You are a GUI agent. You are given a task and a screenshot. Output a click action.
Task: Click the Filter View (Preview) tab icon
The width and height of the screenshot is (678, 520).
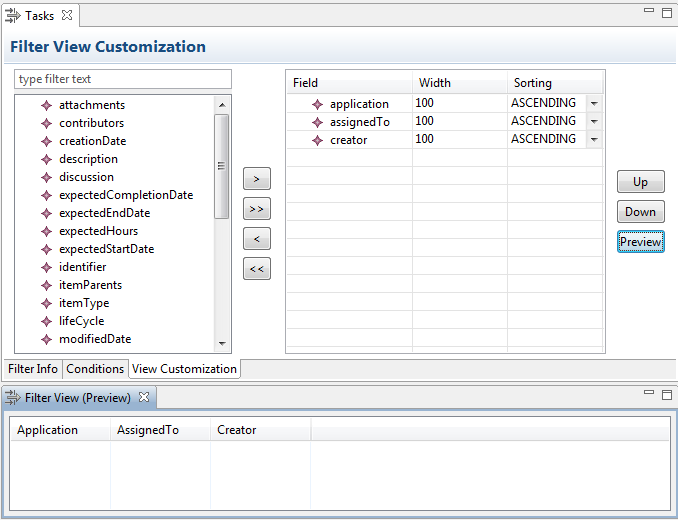(14, 397)
